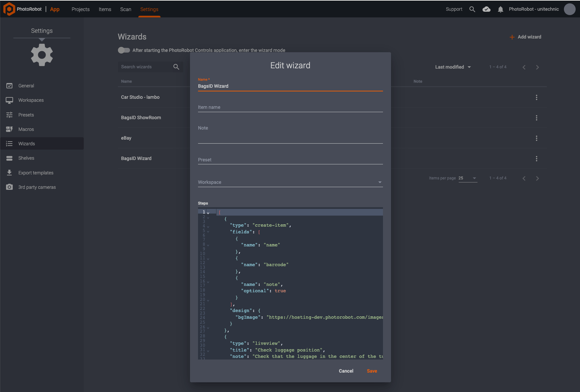This screenshot has height=392, width=580.
Task: Open Export templates in sidebar
Action: coord(36,173)
